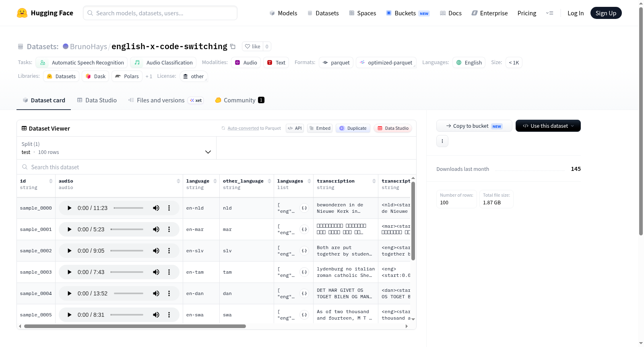Image resolution: width=644 pixels, height=347 pixels.
Task: Open more options for sample_0005 audio
Action: coord(169,315)
